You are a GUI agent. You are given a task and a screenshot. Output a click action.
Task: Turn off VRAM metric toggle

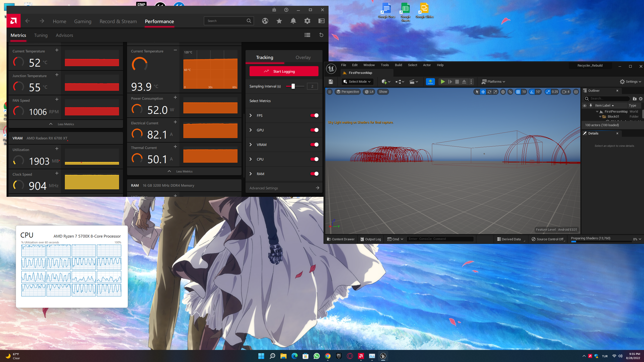(x=314, y=145)
